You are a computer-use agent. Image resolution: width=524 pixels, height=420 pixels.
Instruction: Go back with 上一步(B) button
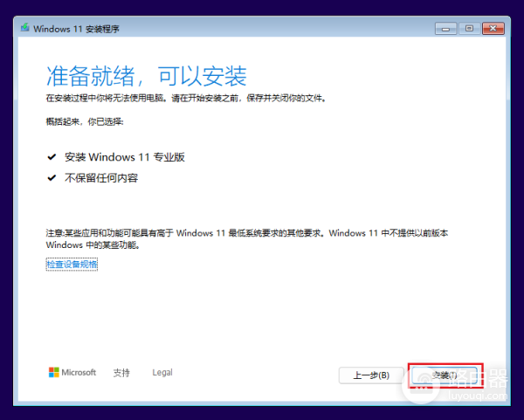[x=371, y=375]
